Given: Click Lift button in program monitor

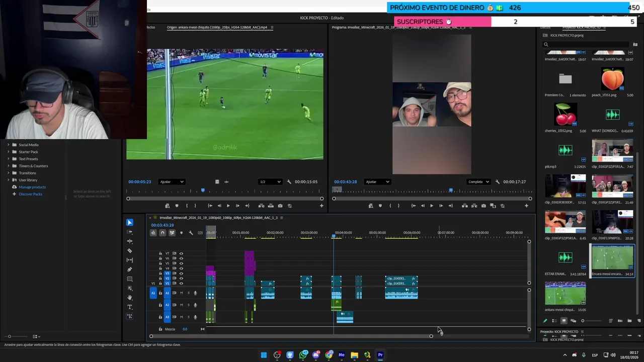Looking at the screenshot, I should [x=464, y=206].
